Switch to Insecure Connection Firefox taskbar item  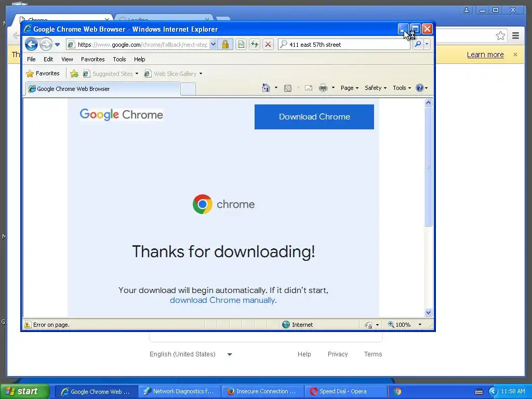[x=262, y=392]
